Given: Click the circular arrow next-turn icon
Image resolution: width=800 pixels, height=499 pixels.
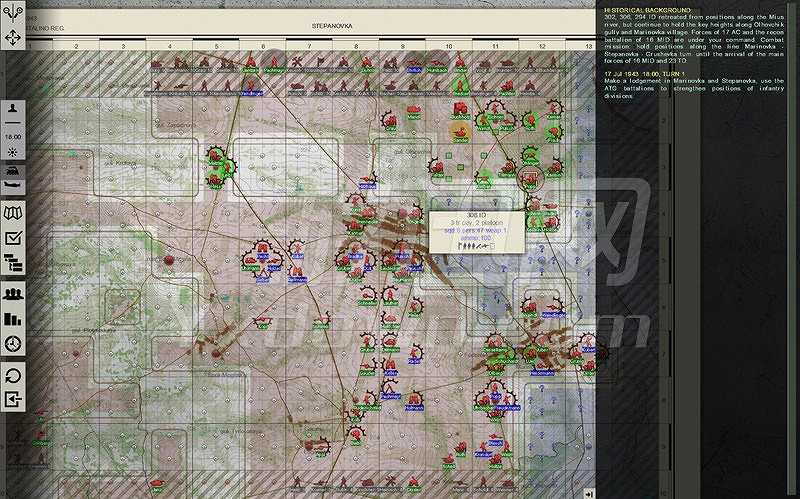Looking at the screenshot, I should pyautogui.click(x=13, y=376).
